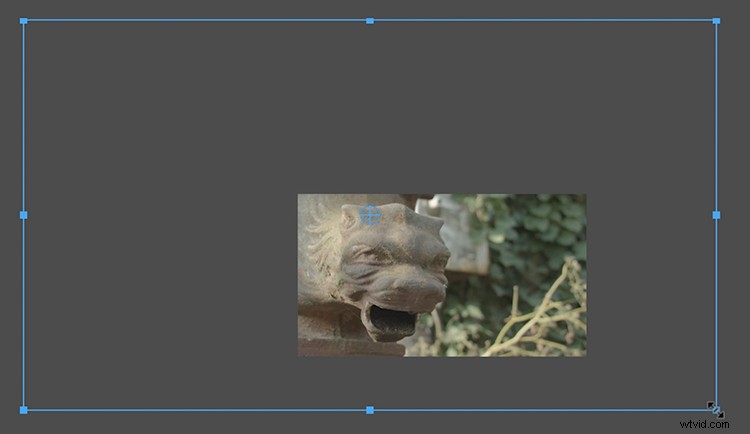Click the bottom-right corner scale handle
Viewport: 750px width, 434px height.
click(716, 410)
